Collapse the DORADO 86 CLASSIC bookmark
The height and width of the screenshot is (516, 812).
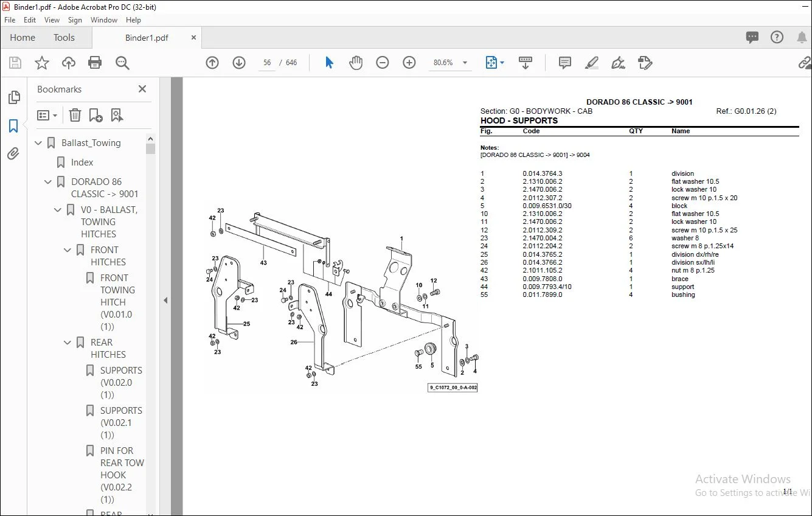point(49,182)
